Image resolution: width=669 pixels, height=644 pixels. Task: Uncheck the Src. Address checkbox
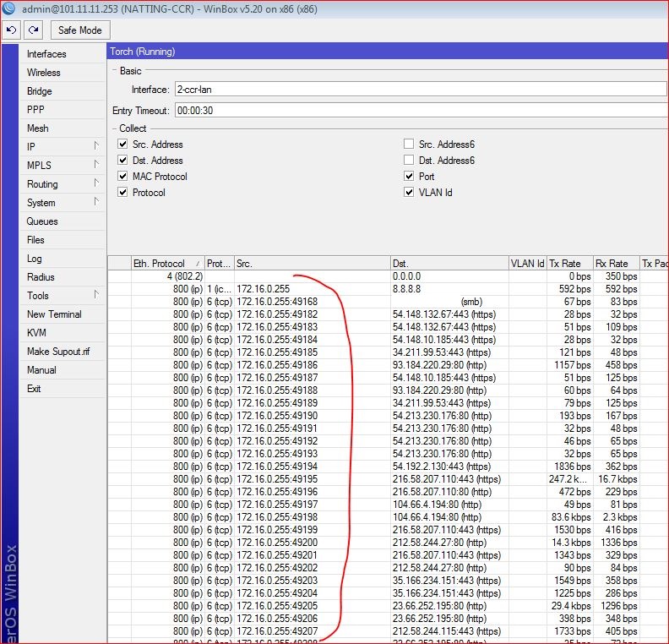tap(123, 145)
